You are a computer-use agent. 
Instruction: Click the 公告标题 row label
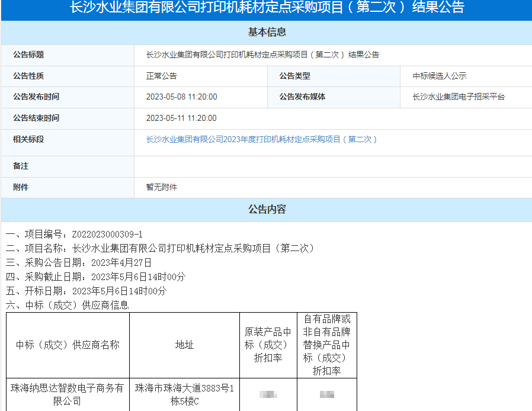pyautogui.click(x=28, y=54)
